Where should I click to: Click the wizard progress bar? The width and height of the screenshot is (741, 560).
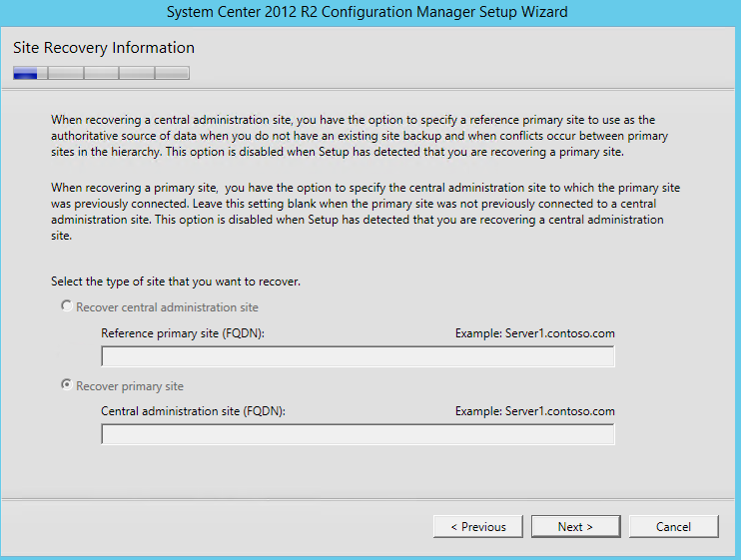(x=102, y=73)
